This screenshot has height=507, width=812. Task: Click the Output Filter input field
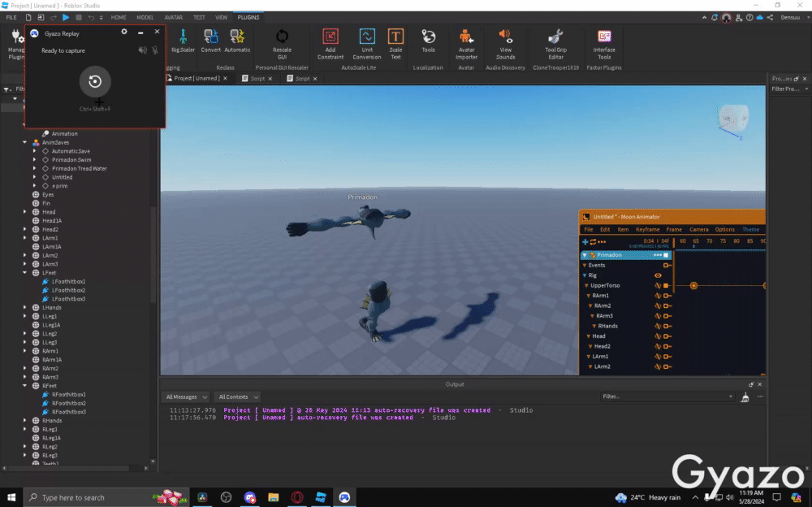[x=667, y=396]
